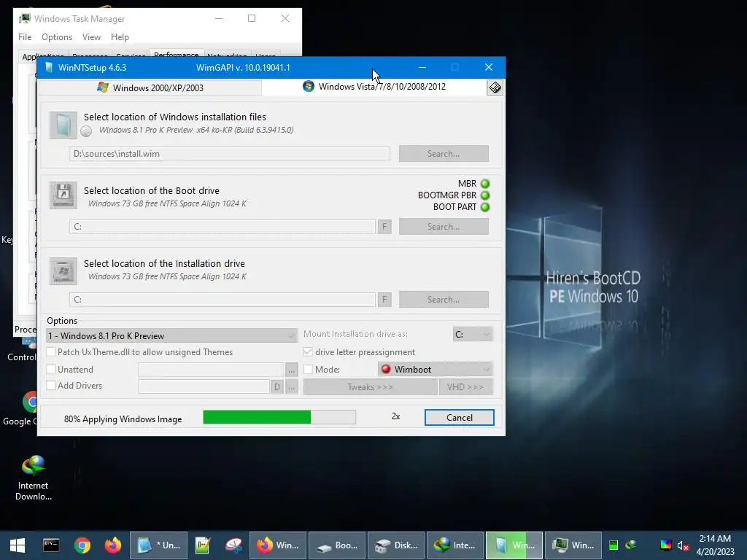Click Search for installation files
Screen dimensions: 747x560
pos(444,154)
